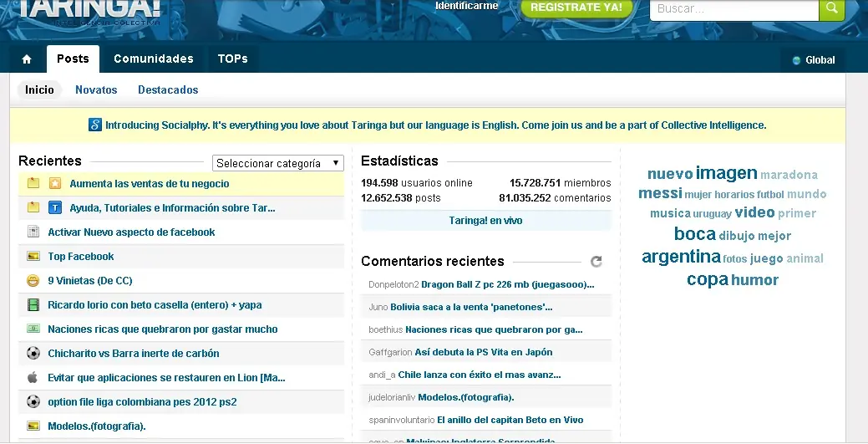Open Seleccionar categoría dropdown

click(278, 163)
